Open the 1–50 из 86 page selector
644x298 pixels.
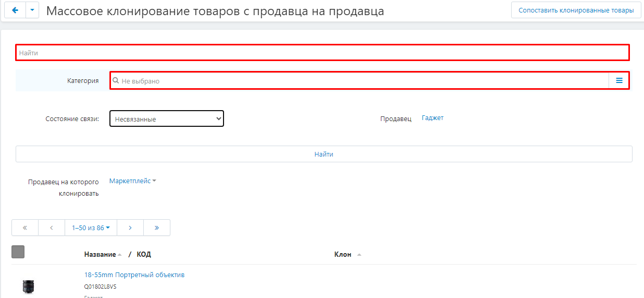[91, 228]
